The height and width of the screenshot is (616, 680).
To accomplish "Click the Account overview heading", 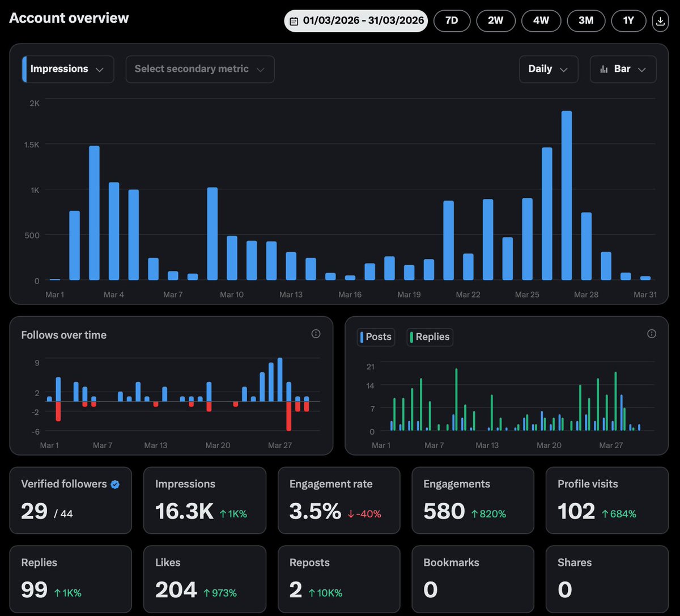I will (69, 18).
